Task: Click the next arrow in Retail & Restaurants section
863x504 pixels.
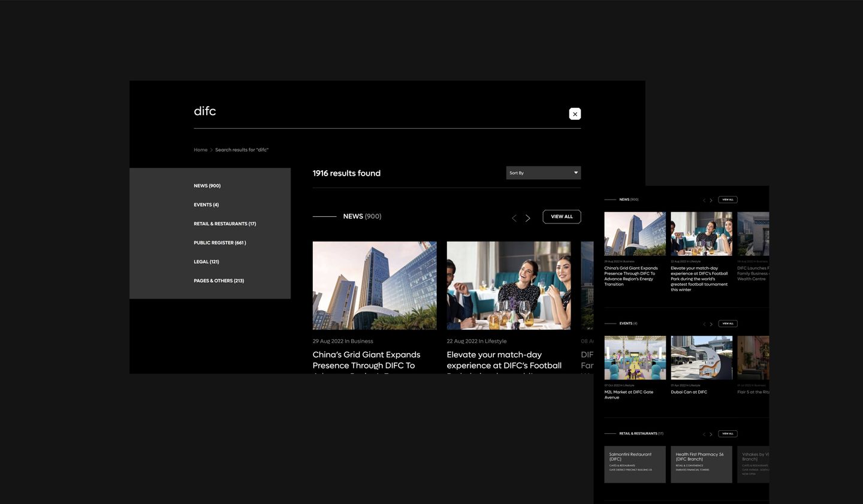Action: click(x=711, y=433)
